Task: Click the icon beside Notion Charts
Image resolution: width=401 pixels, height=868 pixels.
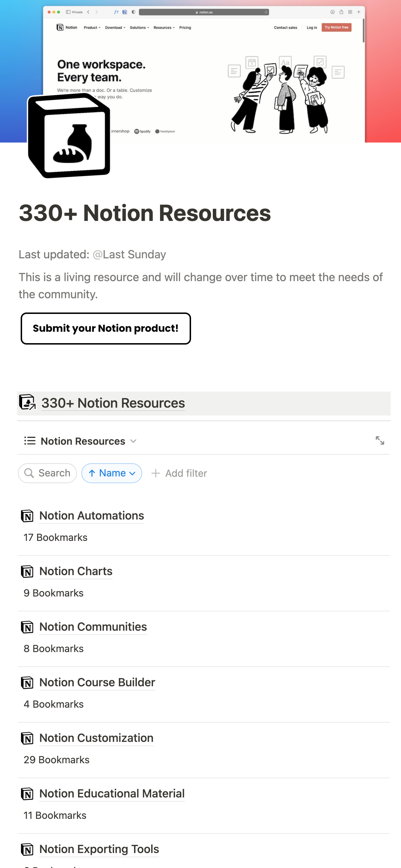Action: 27,572
